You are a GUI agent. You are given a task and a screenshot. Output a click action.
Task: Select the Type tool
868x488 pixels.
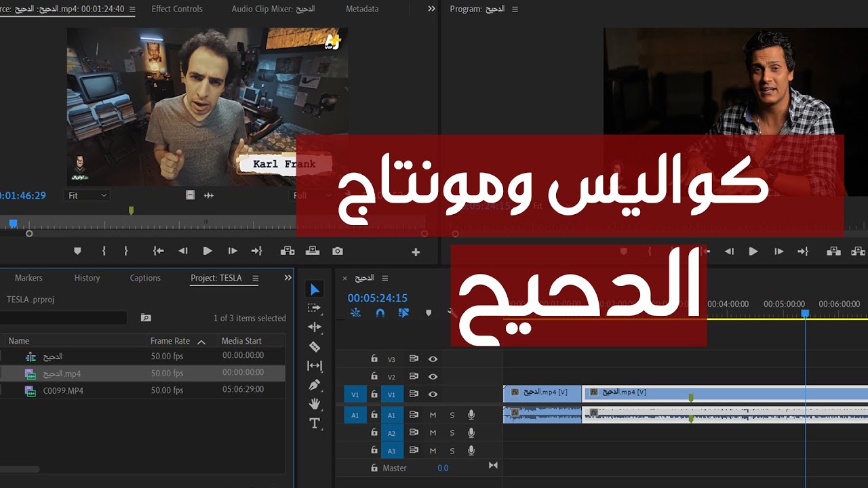(315, 424)
